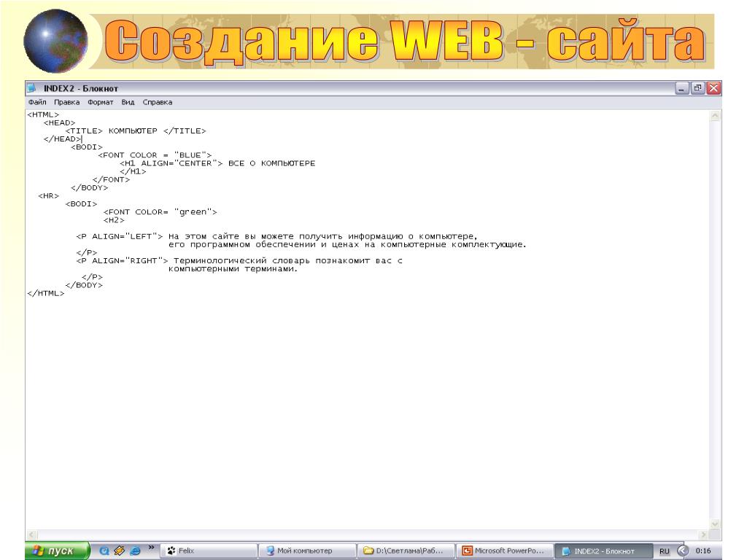Click the line <TITLE> КОМПЬЮТЕР </TITLE>
Screen dimensions: 747x560
[x=136, y=131]
